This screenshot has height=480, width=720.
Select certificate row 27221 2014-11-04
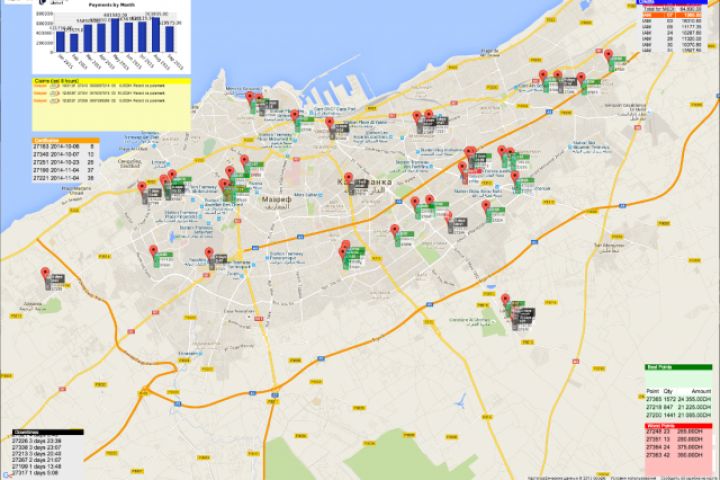64,178
